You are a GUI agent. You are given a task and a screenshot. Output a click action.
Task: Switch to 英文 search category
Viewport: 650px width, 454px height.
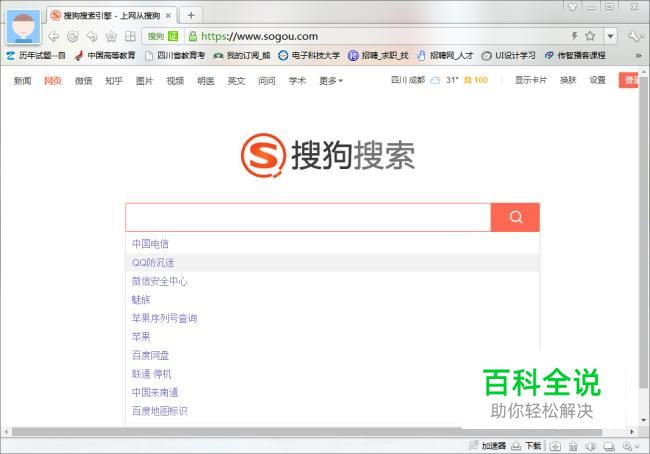tap(236, 80)
